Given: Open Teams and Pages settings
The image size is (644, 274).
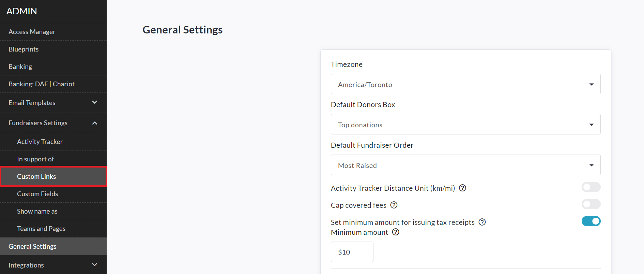Looking at the screenshot, I should 41,229.
